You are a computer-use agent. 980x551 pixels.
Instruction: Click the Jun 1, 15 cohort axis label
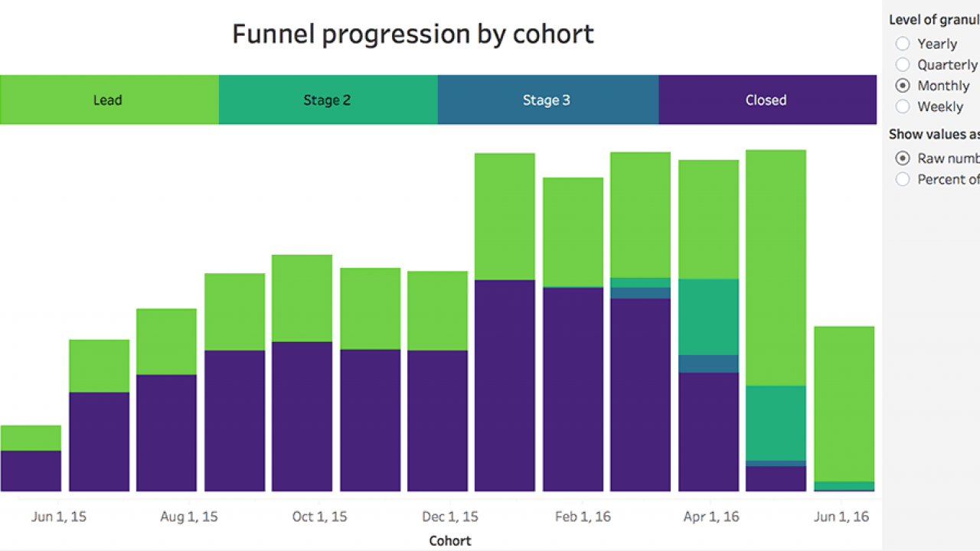click(x=58, y=517)
